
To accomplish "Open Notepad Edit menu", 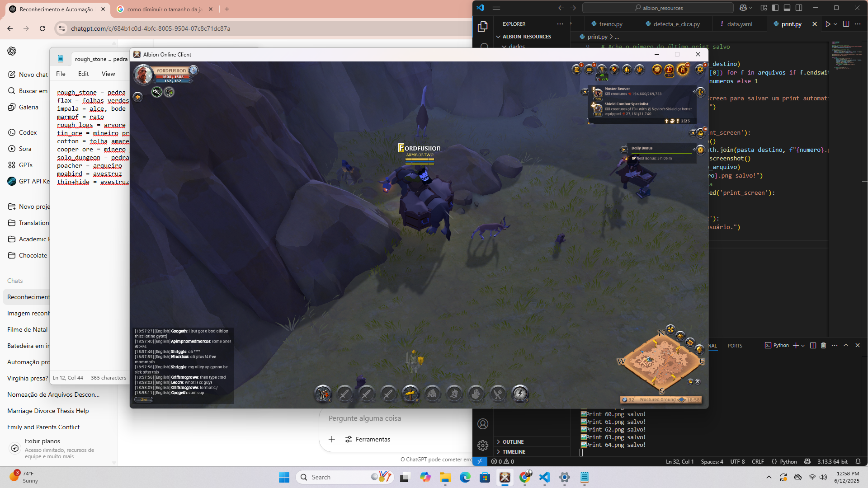I will (83, 74).
